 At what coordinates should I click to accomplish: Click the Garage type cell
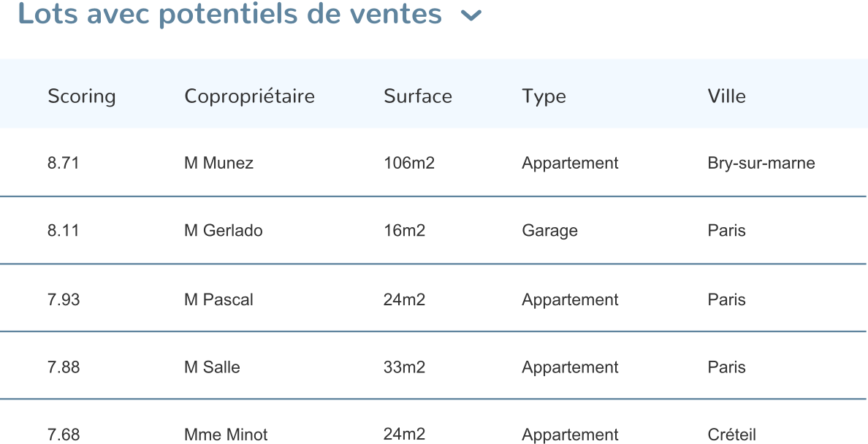click(549, 231)
